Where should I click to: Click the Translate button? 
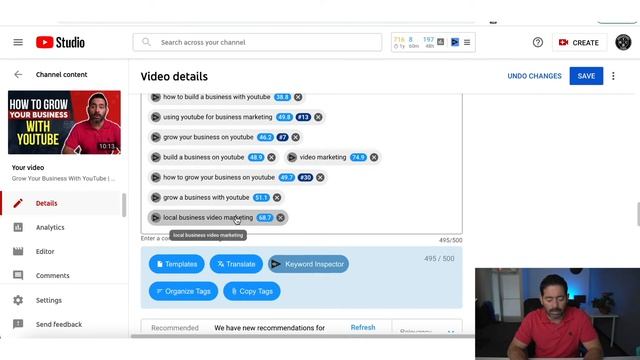coord(236,264)
